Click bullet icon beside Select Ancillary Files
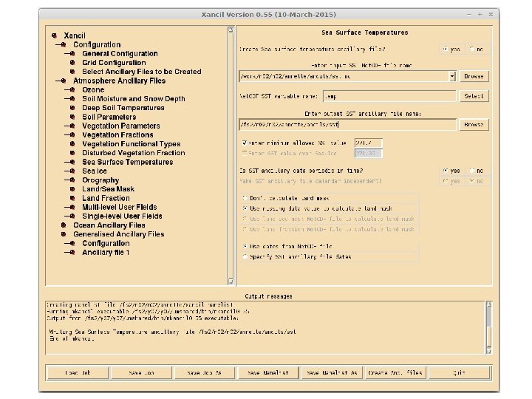 coord(72,72)
